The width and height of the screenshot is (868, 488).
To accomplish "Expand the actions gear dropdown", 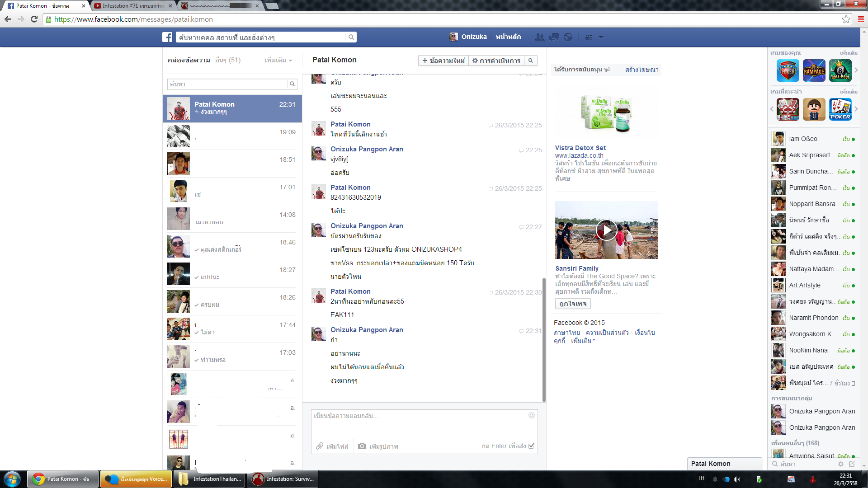I will click(496, 61).
